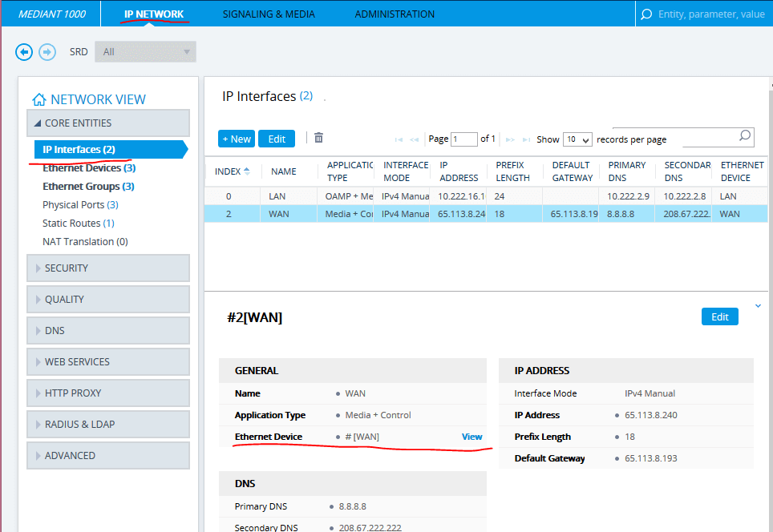Expand the DNS section
The width and height of the screenshot is (773, 532).
tap(108, 331)
